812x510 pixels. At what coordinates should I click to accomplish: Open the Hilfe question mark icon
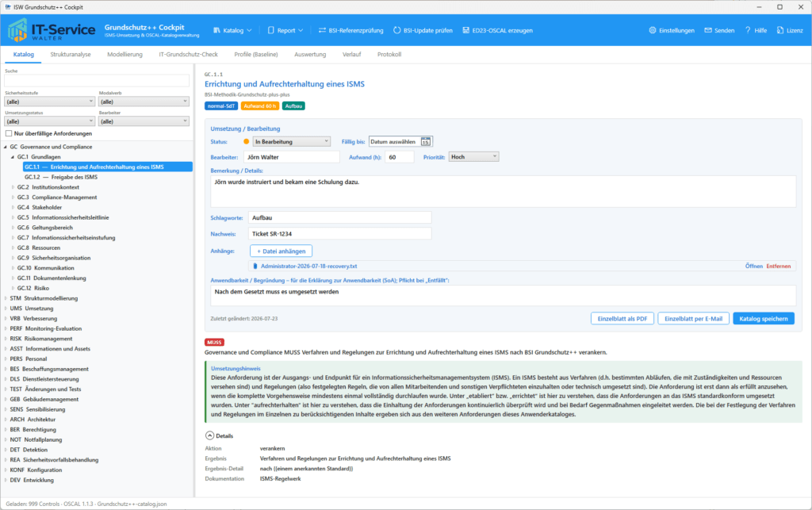pyautogui.click(x=748, y=31)
